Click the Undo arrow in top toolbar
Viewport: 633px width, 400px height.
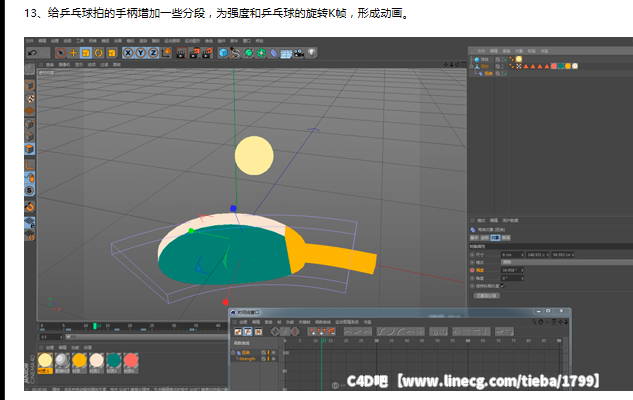pyautogui.click(x=32, y=53)
